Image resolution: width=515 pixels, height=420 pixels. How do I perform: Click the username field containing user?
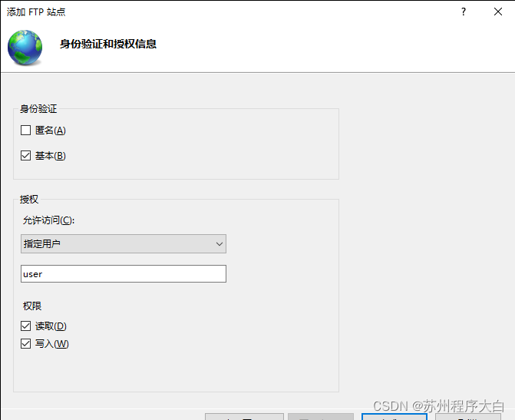[124, 274]
